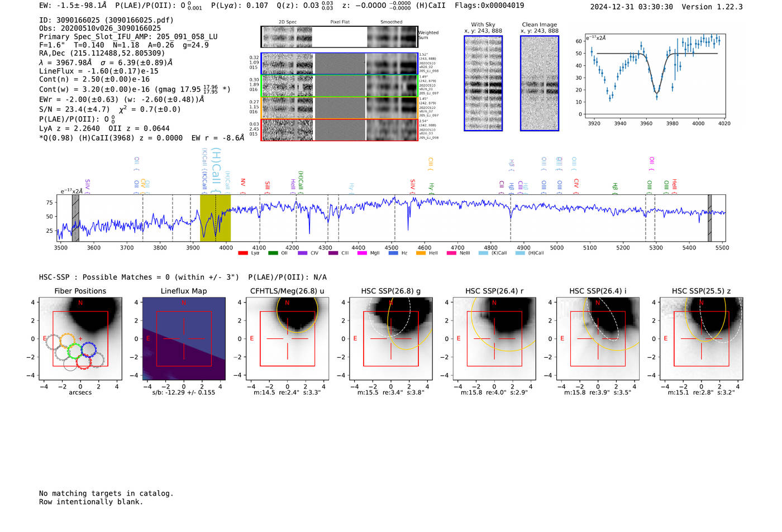
Task: Click the Obs: 20200510v026_3090166025 line
Action: (100, 28)
